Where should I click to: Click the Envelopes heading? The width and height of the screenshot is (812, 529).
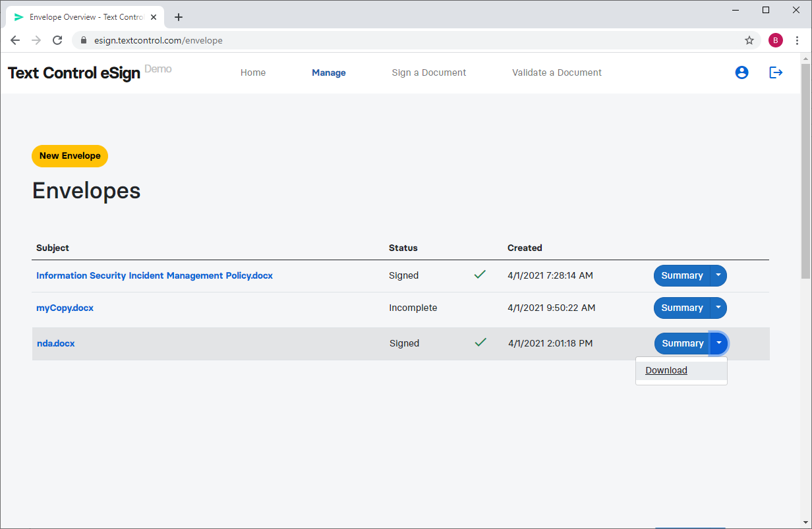[x=86, y=191]
